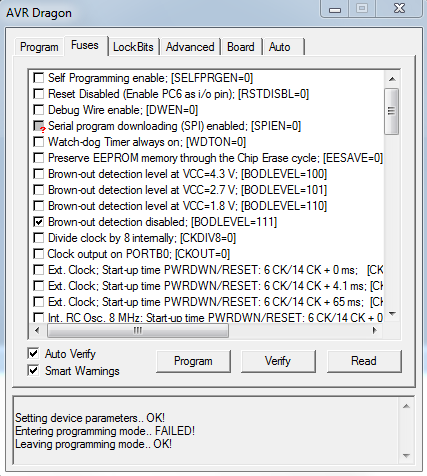Click the fuse list horizontal scrollbar thumb
Screen dimensions: 427x476
point(138,331)
